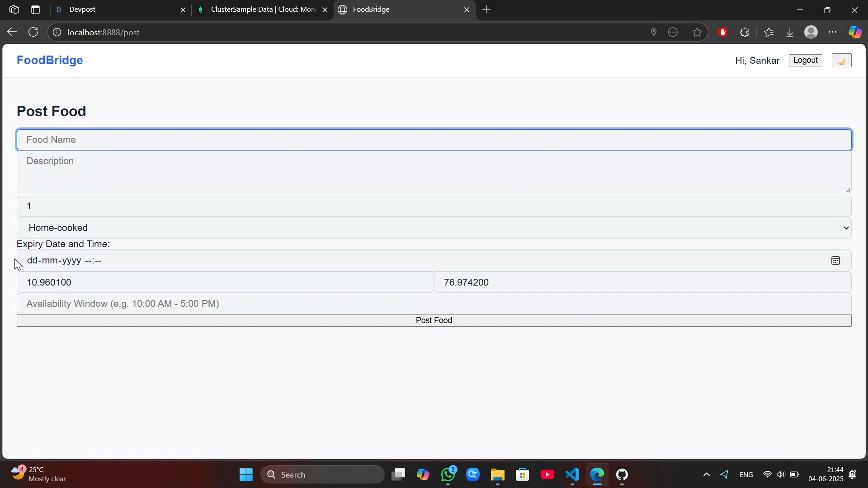This screenshot has height=488, width=868.
Task: Open browser Settings and more menu
Action: pyautogui.click(x=833, y=32)
